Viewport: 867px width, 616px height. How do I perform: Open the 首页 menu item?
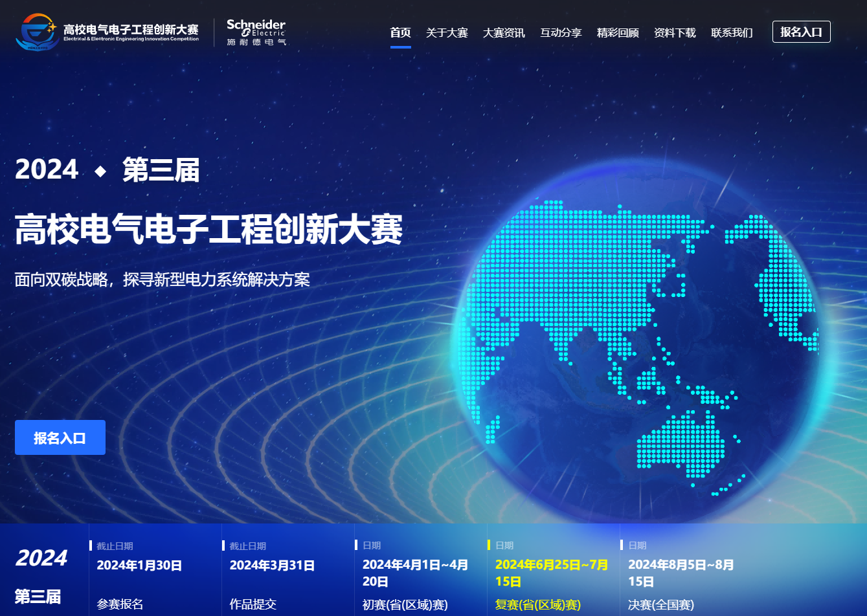tap(400, 32)
